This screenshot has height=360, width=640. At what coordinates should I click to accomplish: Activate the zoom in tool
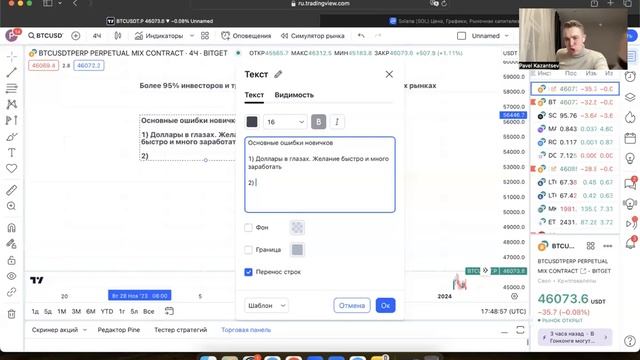pos(11,206)
